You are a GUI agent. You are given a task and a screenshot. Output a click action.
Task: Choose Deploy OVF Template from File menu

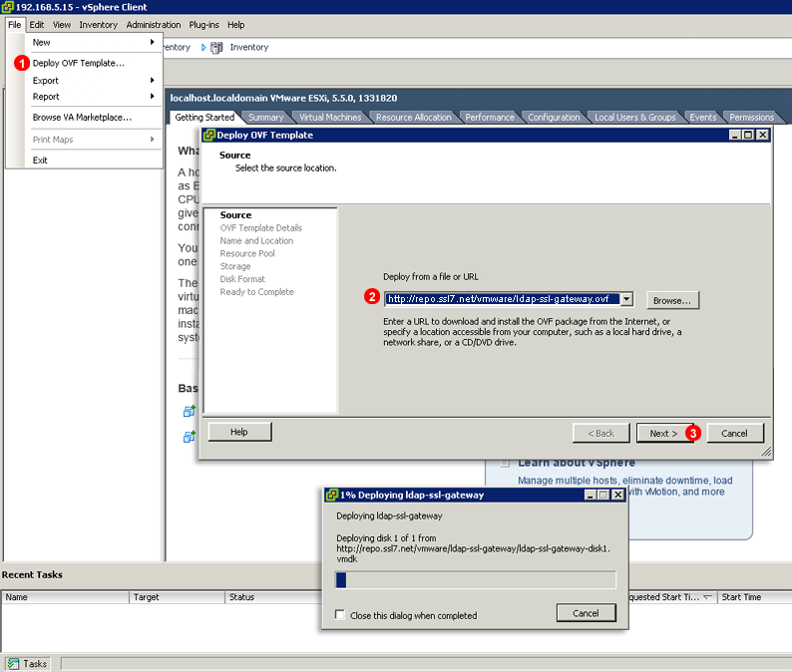(78, 63)
